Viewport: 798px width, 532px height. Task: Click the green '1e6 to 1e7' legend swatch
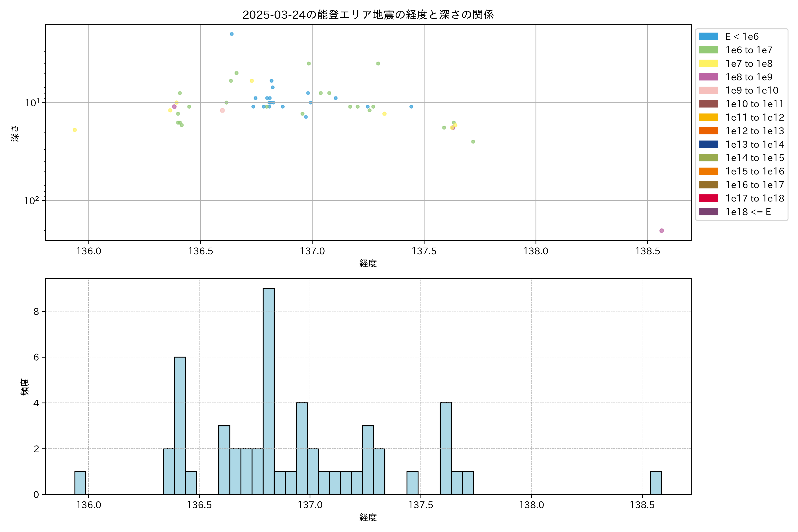point(708,50)
